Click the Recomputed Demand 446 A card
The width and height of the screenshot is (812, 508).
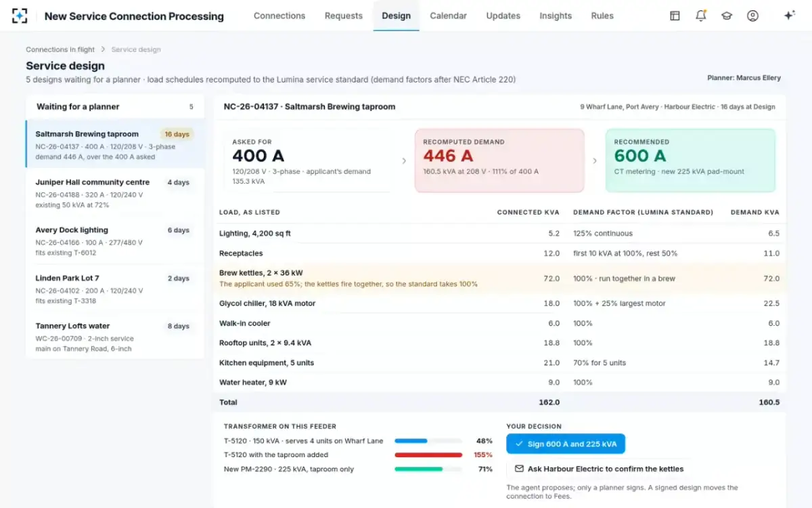click(499, 161)
